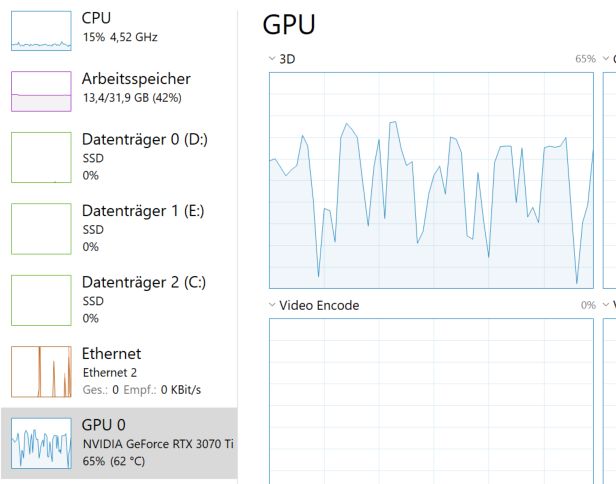Click the CPU usage mini graph
The height and width of the screenshot is (484, 616).
point(41,32)
